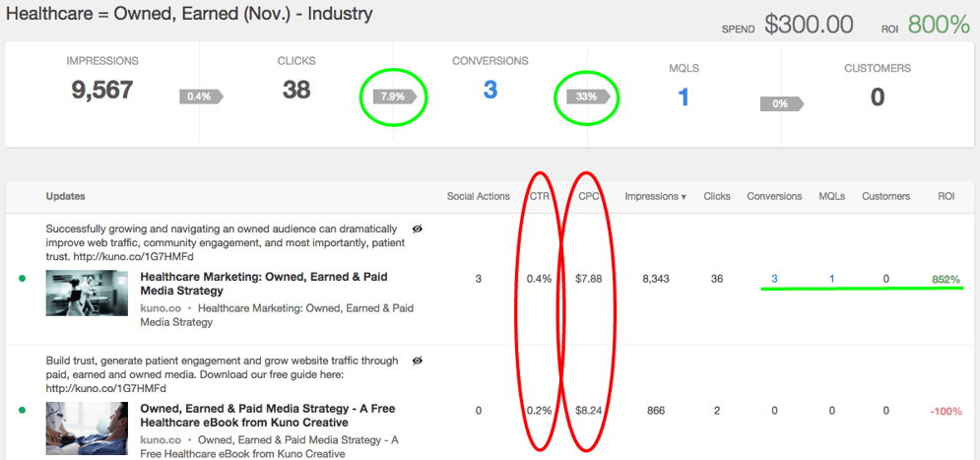Click the 0.4% impressions-to-clicks arrow badge
This screenshot has width=980, height=460.
[x=200, y=97]
